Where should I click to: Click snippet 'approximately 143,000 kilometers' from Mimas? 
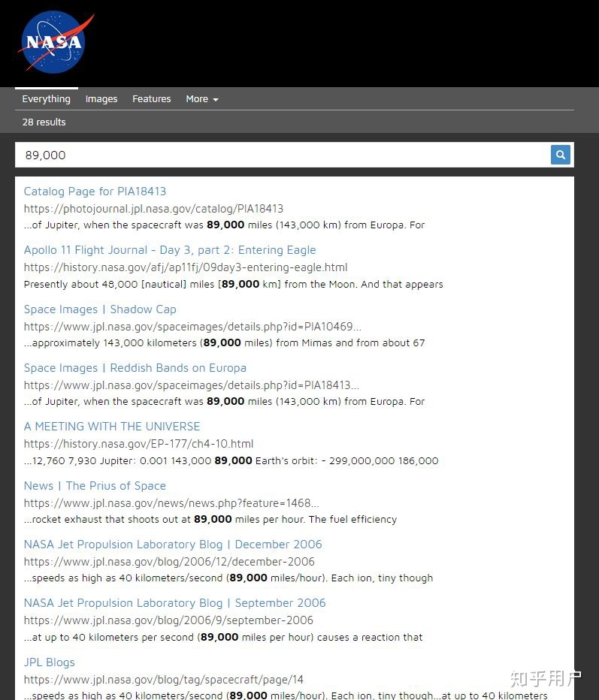click(x=224, y=342)
